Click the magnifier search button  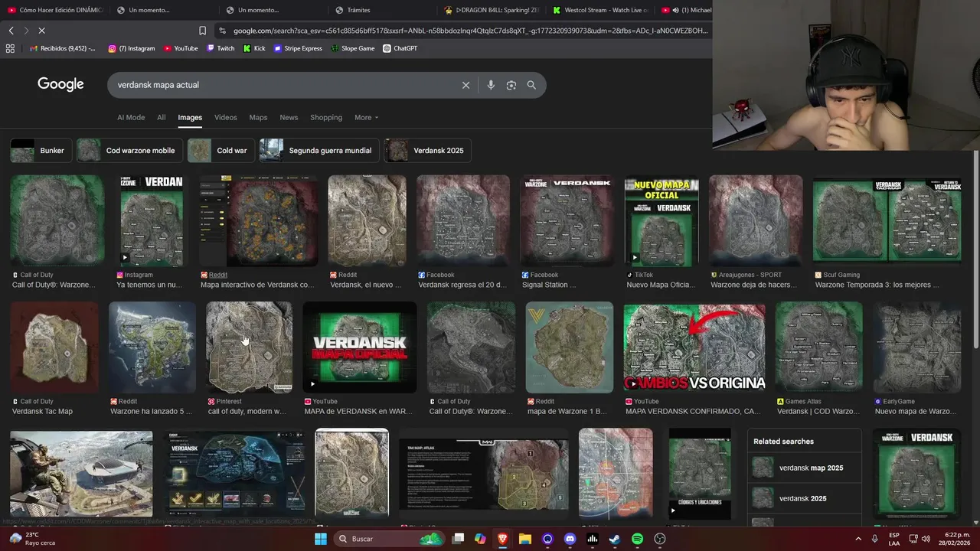[x=531, y=85]
